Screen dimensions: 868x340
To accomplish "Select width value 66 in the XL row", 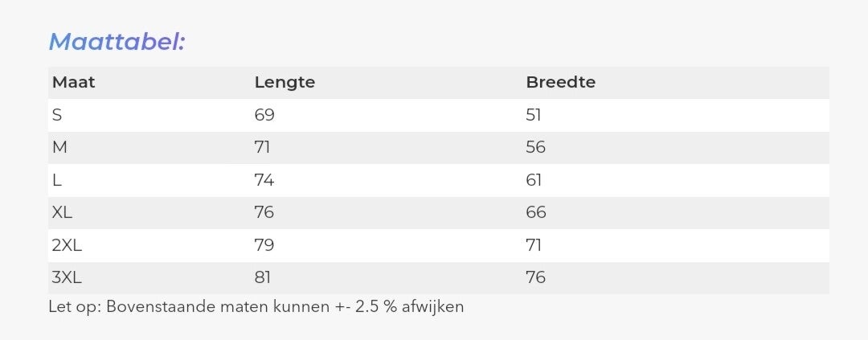I will coord(536,213).
